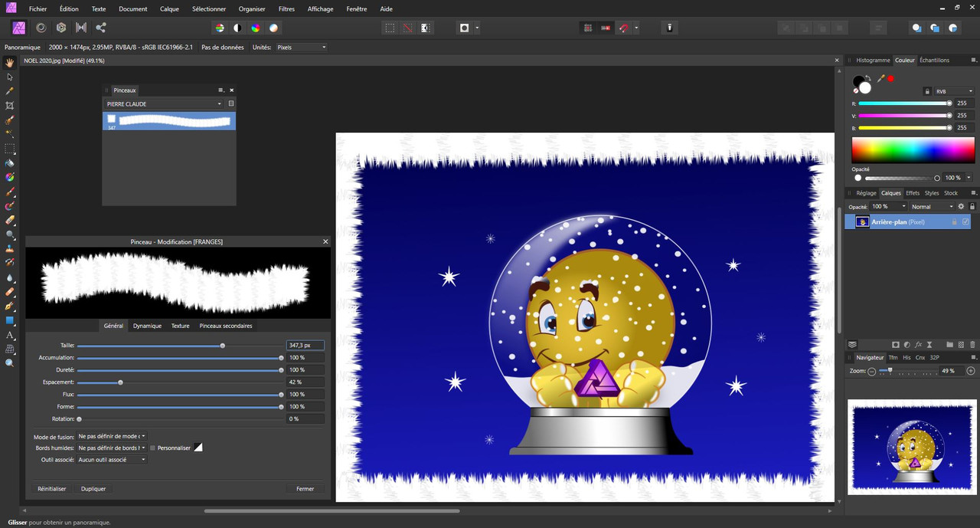Open the Outil associé dropdown

click(112, 460)
